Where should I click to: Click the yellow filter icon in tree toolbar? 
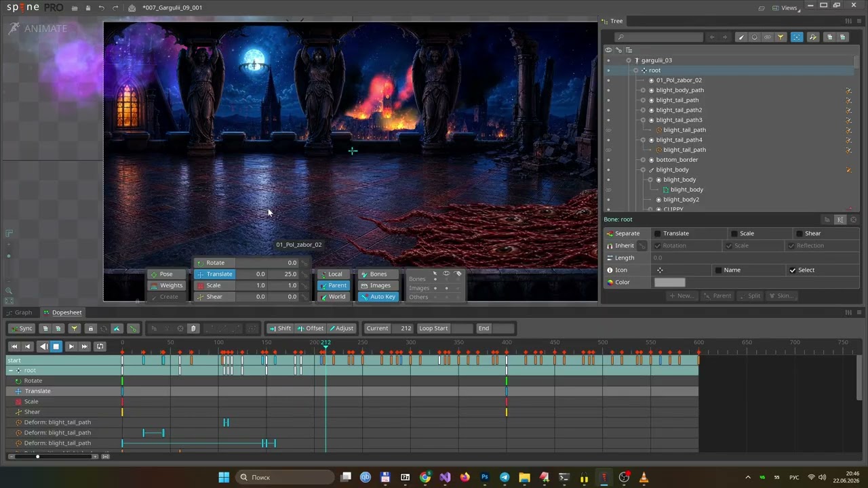(781, 37)
